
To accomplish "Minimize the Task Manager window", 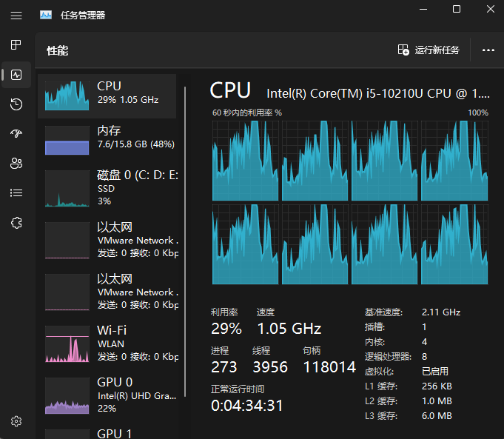I will click(423, 10).
